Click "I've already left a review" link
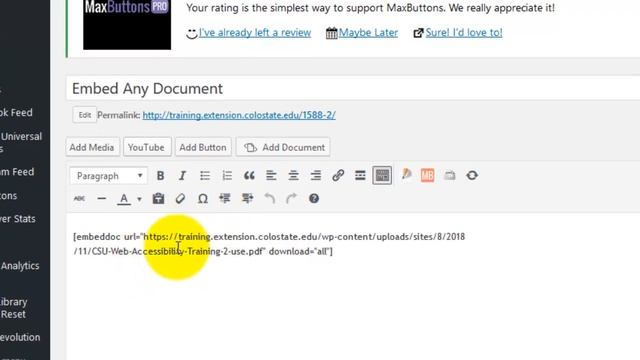Image resolution: width=640 pixels, height=360 pixels. coord(255,33)
